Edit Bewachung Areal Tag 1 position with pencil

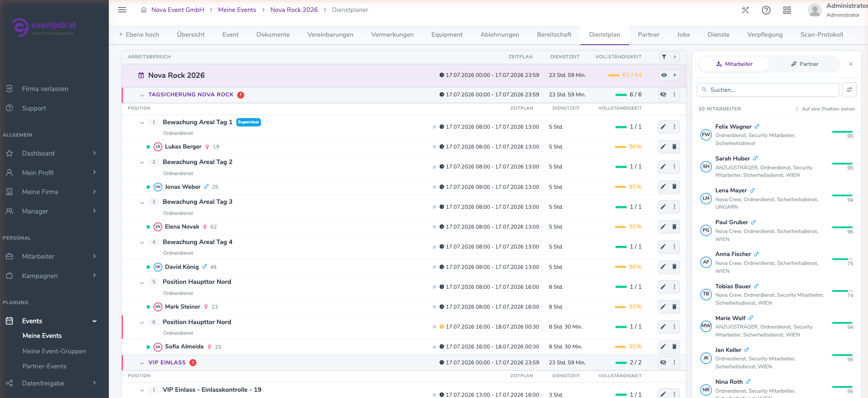[x=663, y=127]
